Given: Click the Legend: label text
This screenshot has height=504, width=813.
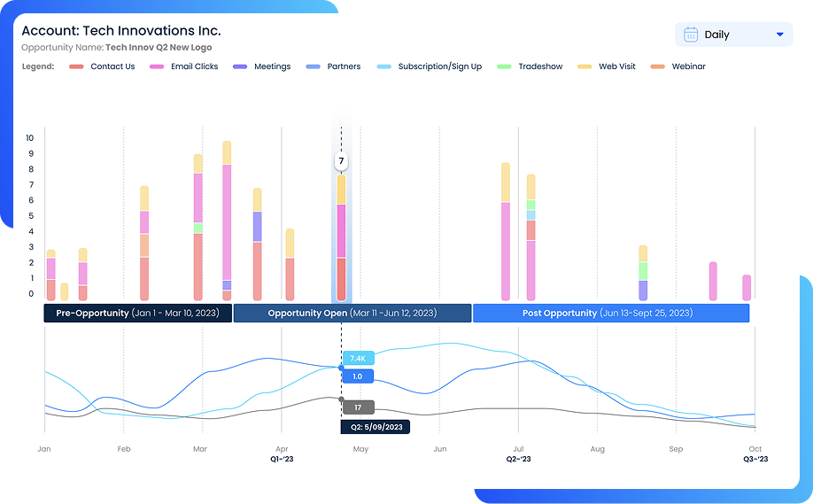Looking at the screenshot, I should pos(38,66).
